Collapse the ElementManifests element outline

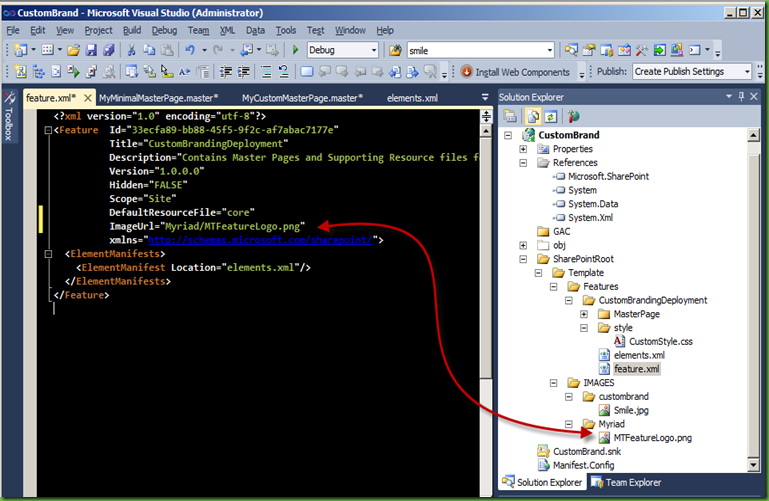click(48, 254)
